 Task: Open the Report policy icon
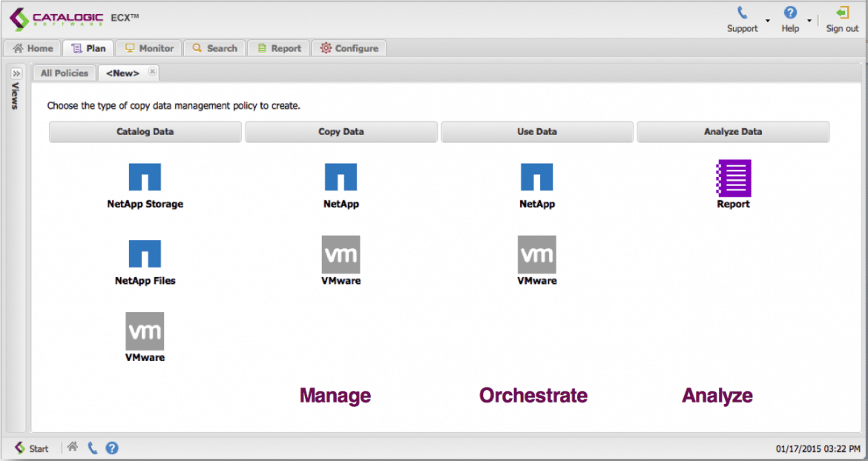(x=734, y=178)
